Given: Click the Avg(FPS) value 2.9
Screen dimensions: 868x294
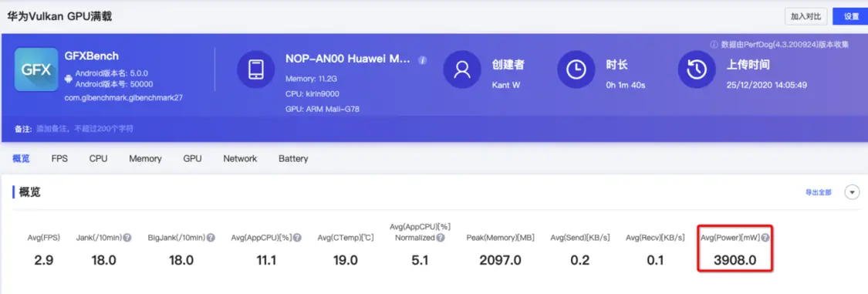Looking at the screenshot, I should [x=43, y=260].
